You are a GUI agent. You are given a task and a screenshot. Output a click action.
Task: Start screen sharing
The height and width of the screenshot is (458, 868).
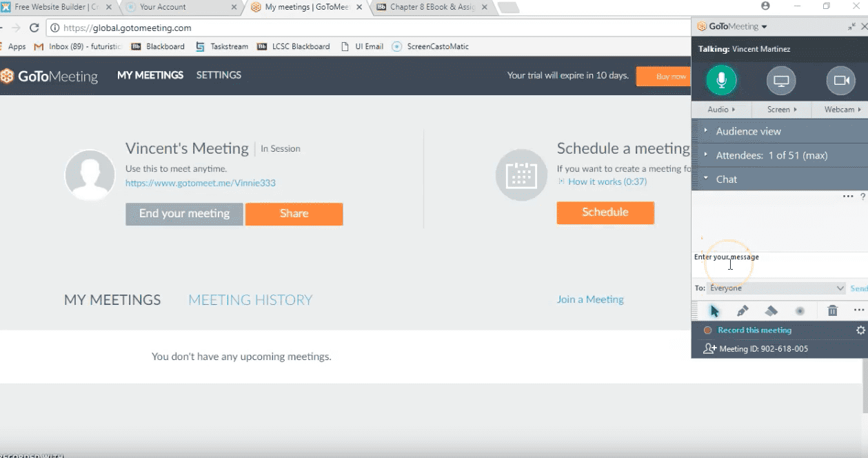coord(780,80)
